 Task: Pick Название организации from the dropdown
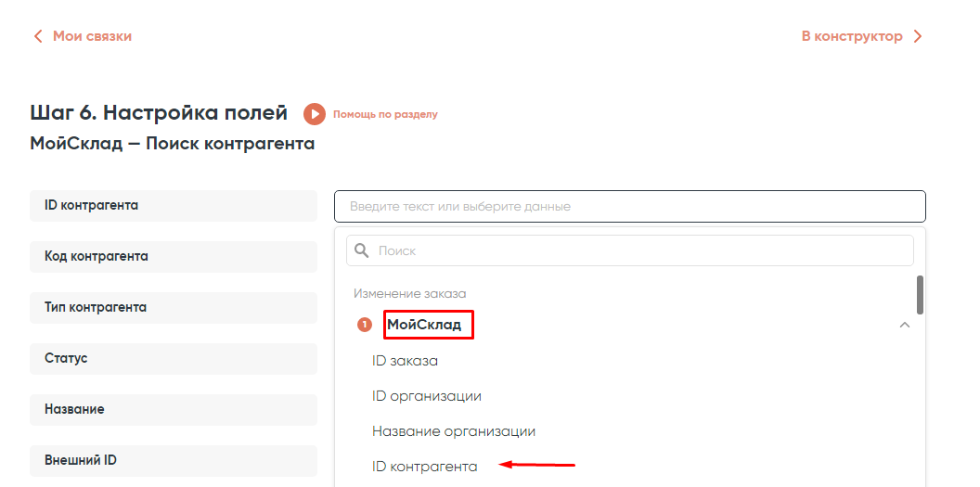(x=454, y=431)
